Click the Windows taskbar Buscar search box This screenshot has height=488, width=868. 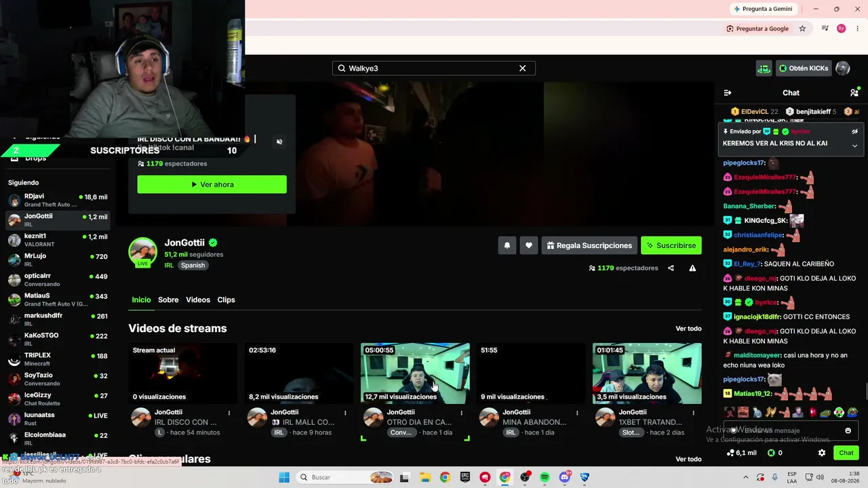coord(346,477)
